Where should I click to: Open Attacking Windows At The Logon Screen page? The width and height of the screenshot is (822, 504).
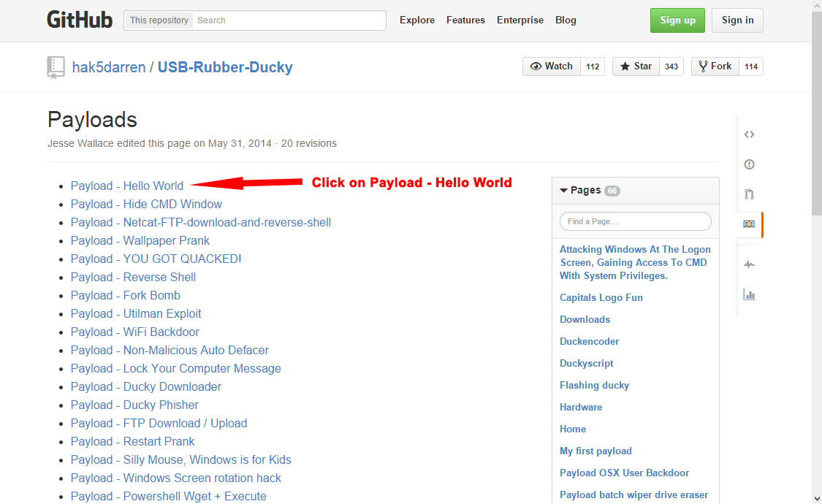[635, 262]
